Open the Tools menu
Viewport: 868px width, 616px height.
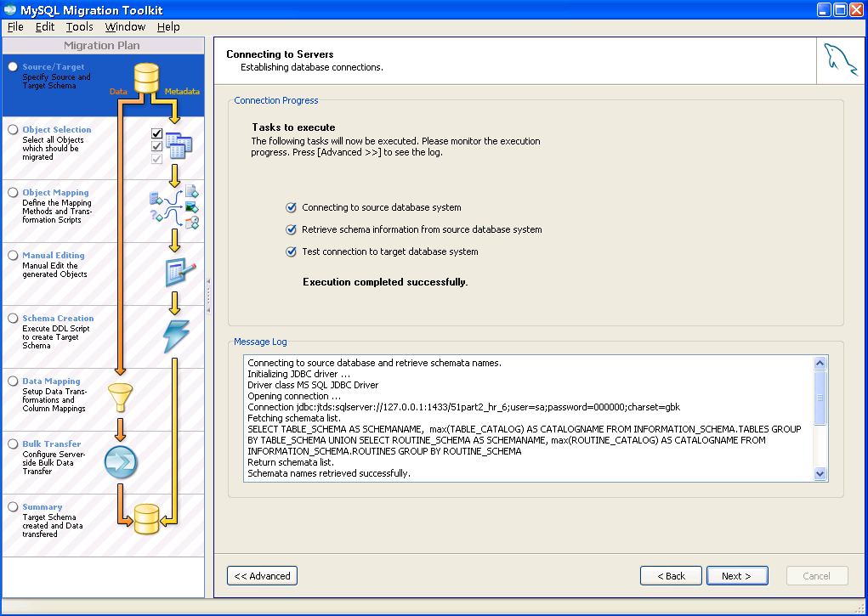click(x=79, y=26)
